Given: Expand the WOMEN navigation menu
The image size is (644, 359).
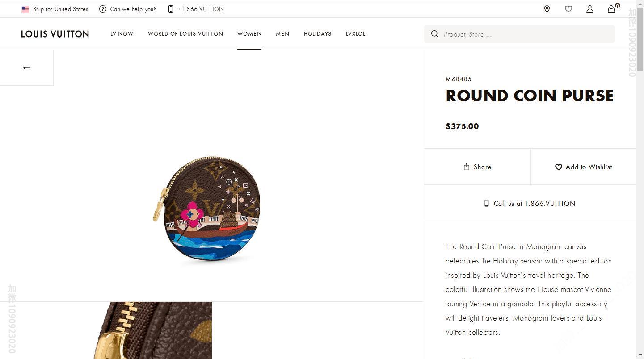Looking at the screenshot, I should (x=249, y=34).
